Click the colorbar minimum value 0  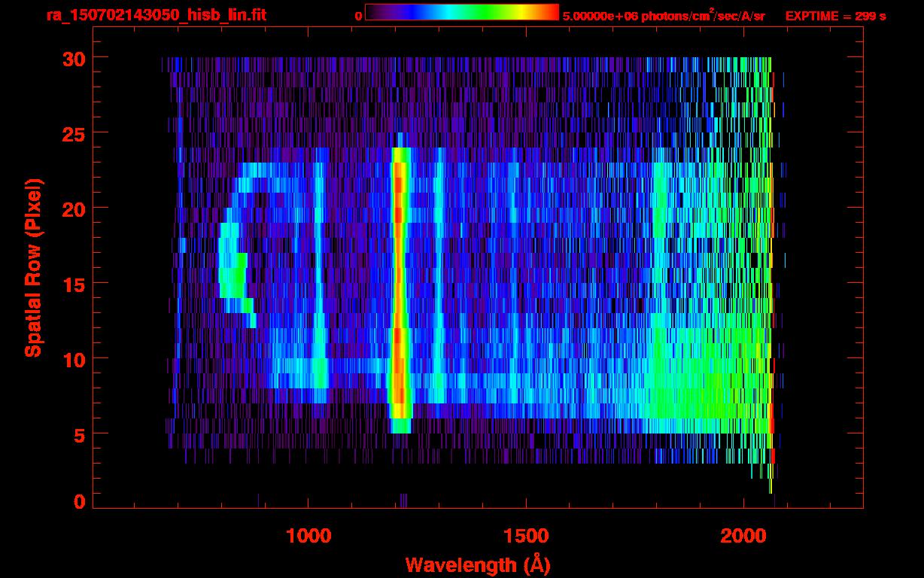(x=358, y=16)
